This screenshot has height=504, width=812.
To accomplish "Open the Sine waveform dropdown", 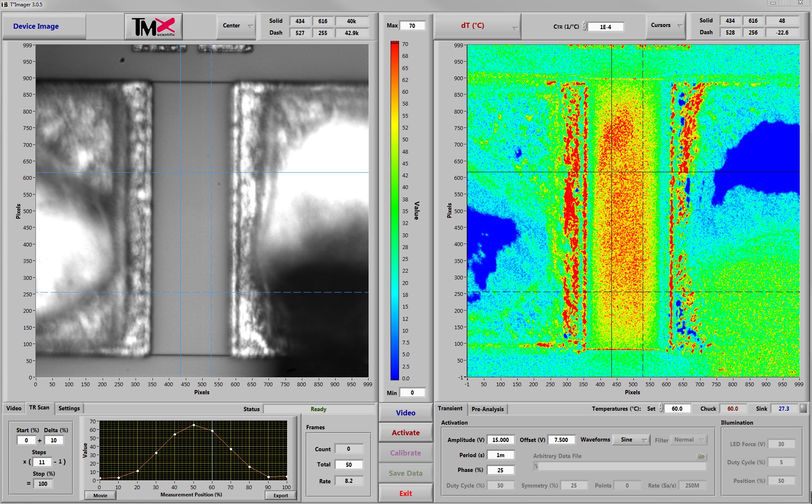I will 632,440.
